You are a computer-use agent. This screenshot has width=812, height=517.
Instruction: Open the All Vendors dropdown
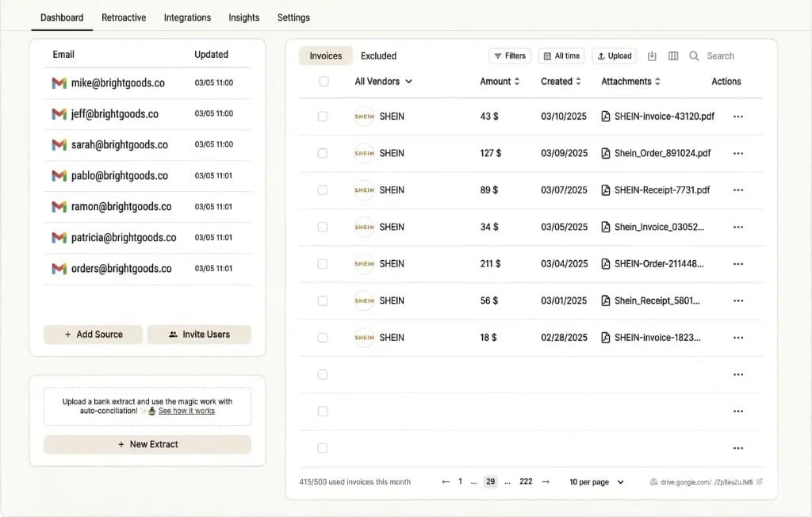coord(383,81)
